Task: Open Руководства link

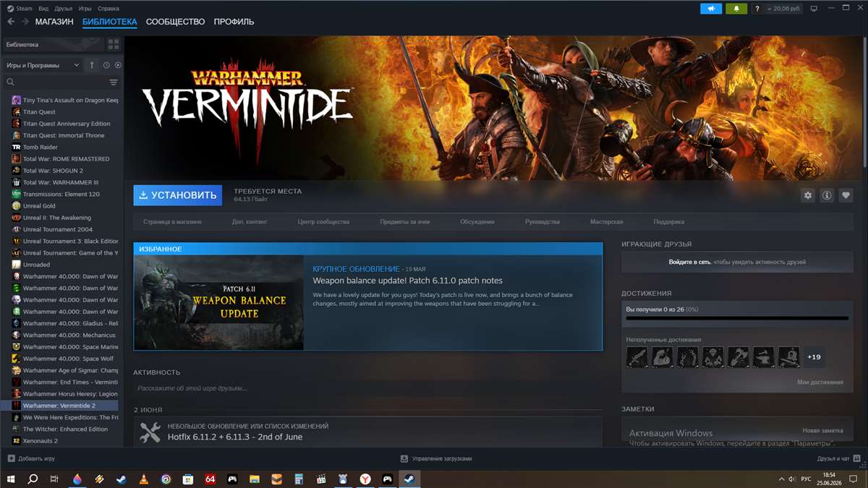Action: coord(542,222)
